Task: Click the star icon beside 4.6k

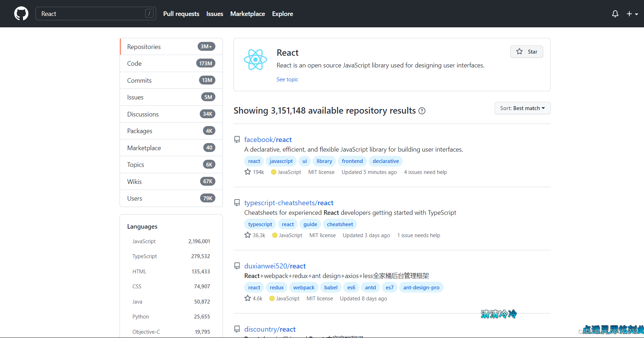Action: pos(248,298)
